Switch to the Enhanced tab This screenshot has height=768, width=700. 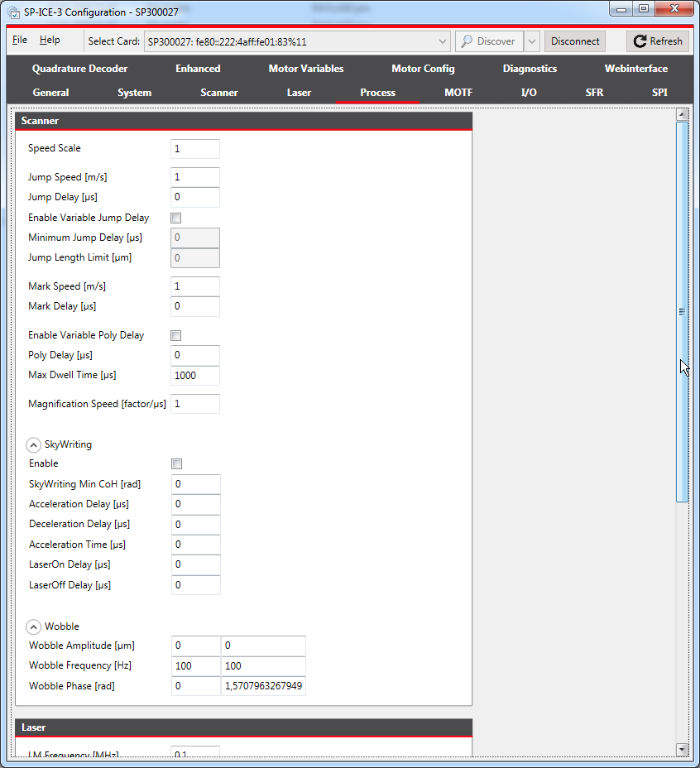pyautogui.click(x=198, y=69)
